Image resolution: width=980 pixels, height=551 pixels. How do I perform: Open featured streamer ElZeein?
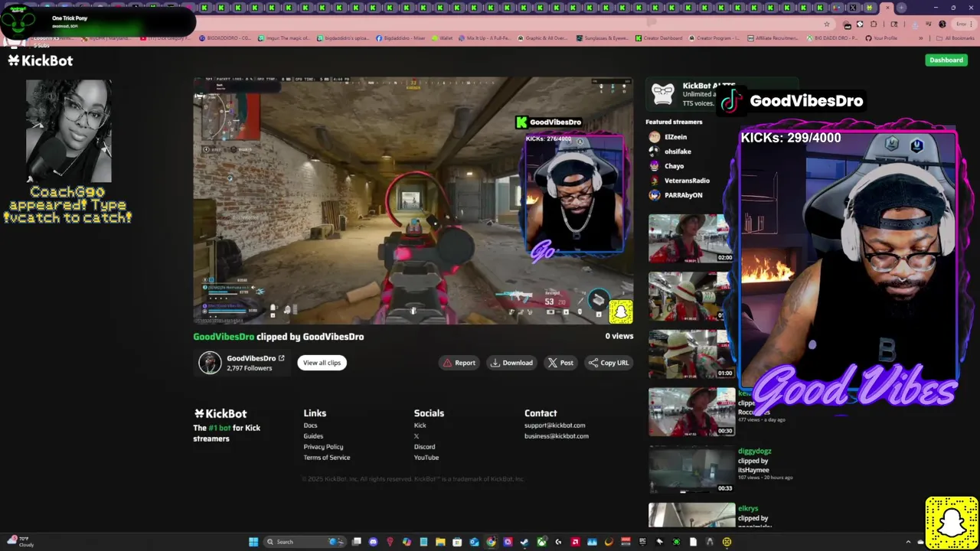[x=675, y=137]
